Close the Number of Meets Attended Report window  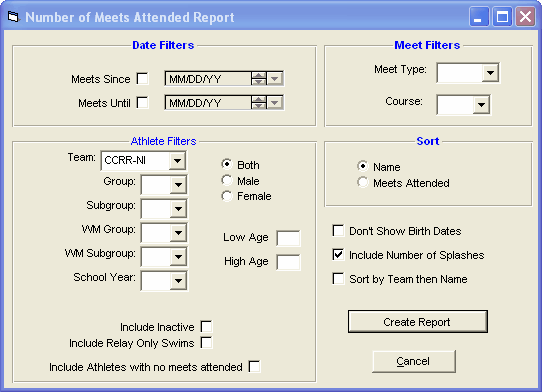(525, 16)
